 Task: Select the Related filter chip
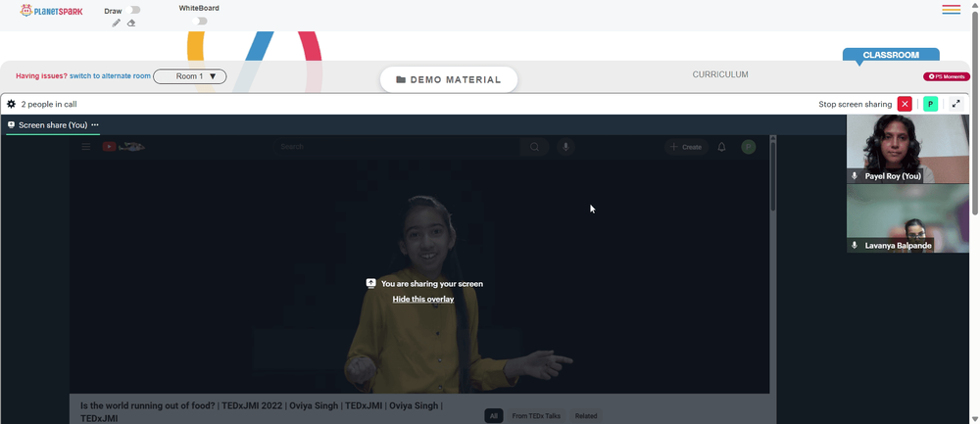click(586, 416)
